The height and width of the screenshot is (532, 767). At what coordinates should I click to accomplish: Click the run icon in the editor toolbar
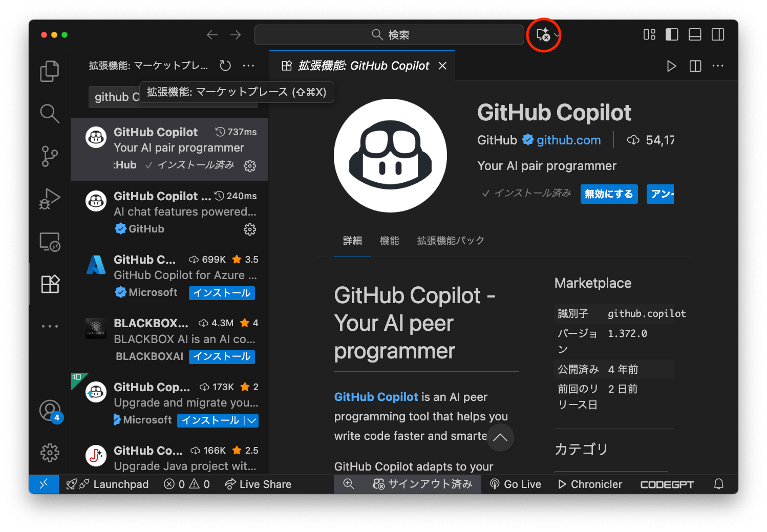coord(671,66)
